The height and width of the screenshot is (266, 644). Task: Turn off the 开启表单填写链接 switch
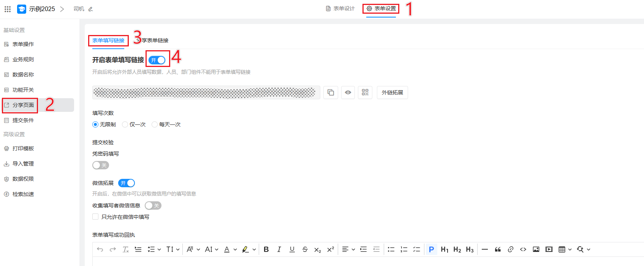(x=157, y=60)
